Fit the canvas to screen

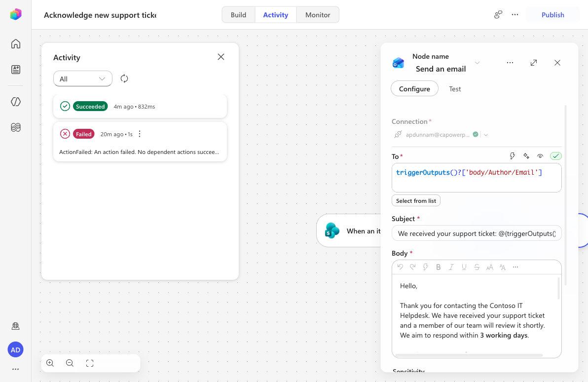pos(90,363)
